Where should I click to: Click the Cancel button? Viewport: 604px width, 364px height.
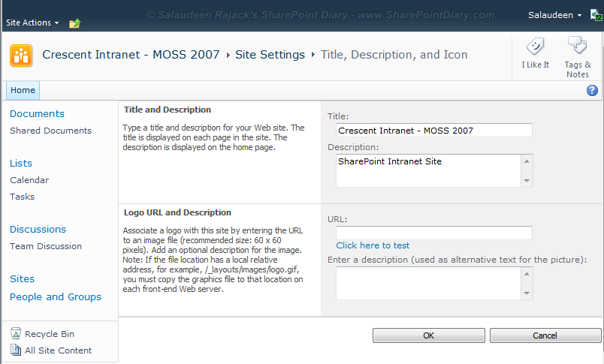(545, 335)
